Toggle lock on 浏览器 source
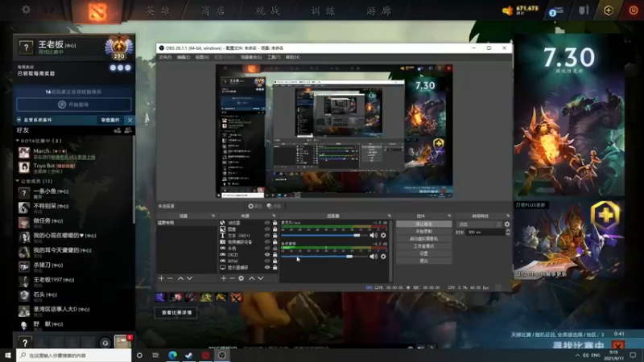The width and height of the screenshot is (644, 362). [275, 223]
